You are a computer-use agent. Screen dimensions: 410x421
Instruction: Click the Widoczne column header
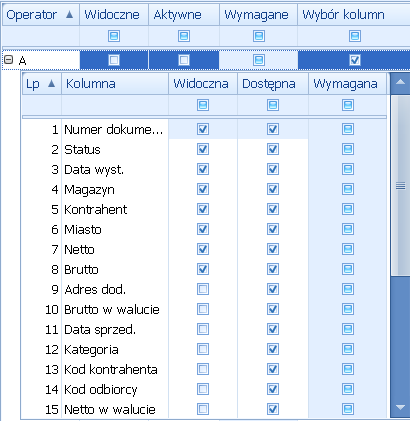114,15
